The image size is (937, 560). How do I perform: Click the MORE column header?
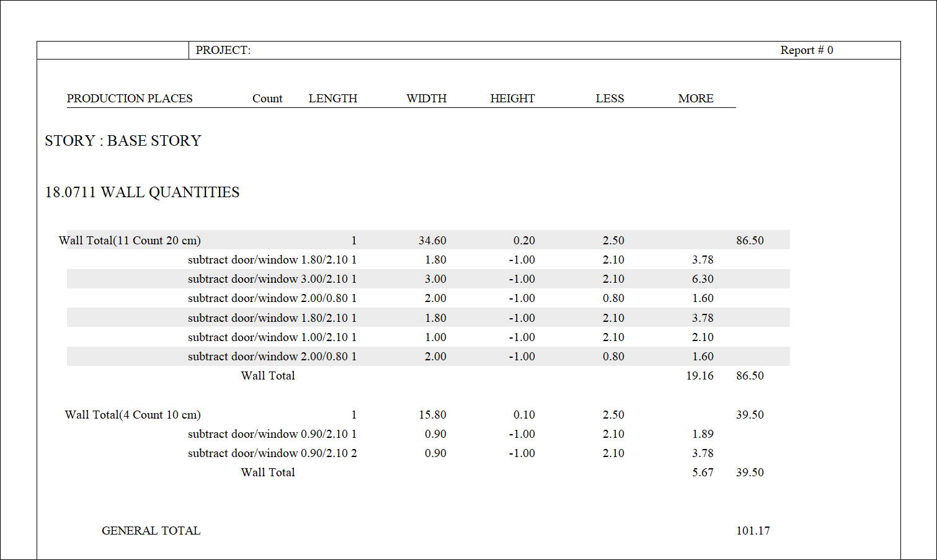(x=696, y=99)
